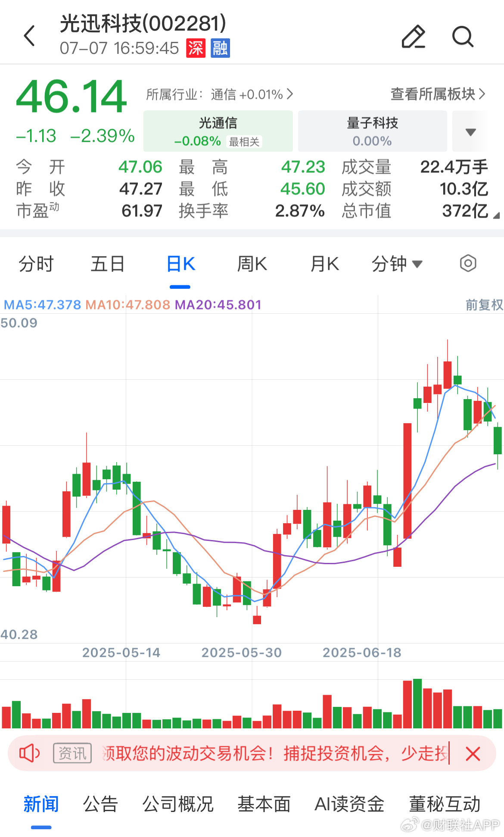Switch to 分时 chart tab
This screenshot has width=504, height=837.
pyautogui.click(x=36, y=263)
